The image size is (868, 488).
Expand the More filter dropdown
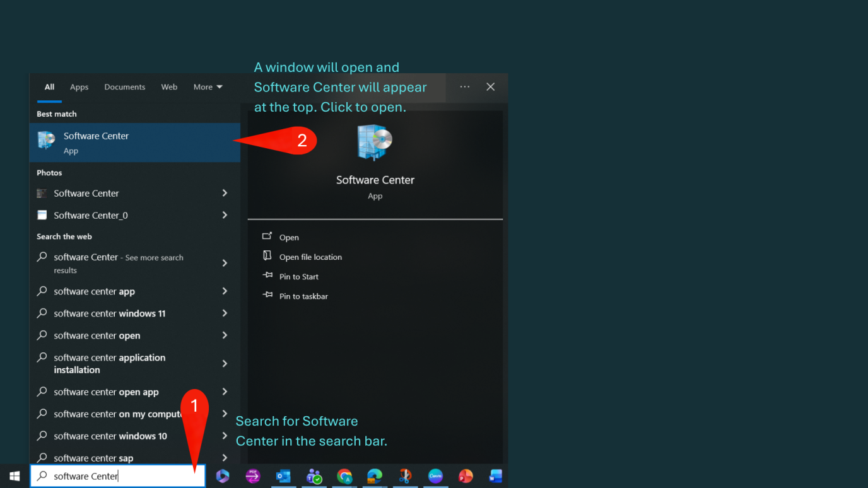tap(208, 87)
